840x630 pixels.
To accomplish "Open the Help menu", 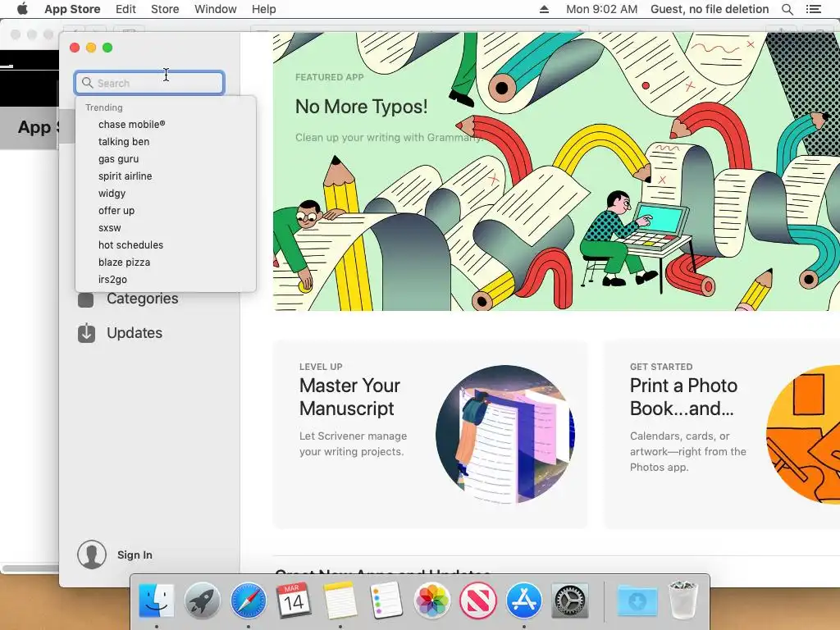I will coord(263,9).
